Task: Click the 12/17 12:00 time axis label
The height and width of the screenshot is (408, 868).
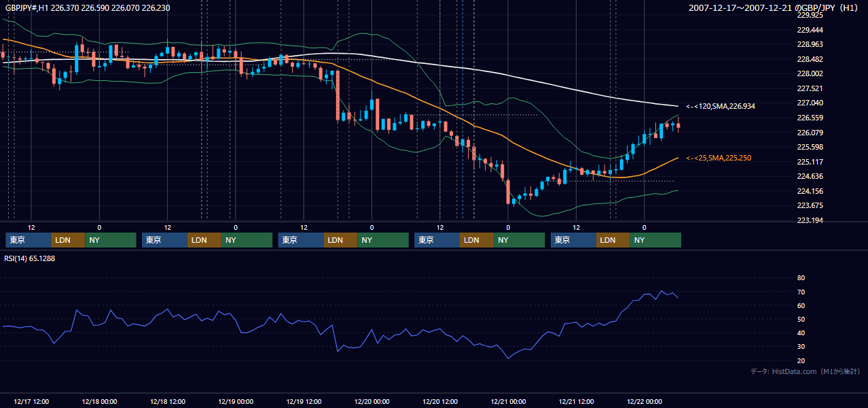Action: pos(31,401)
